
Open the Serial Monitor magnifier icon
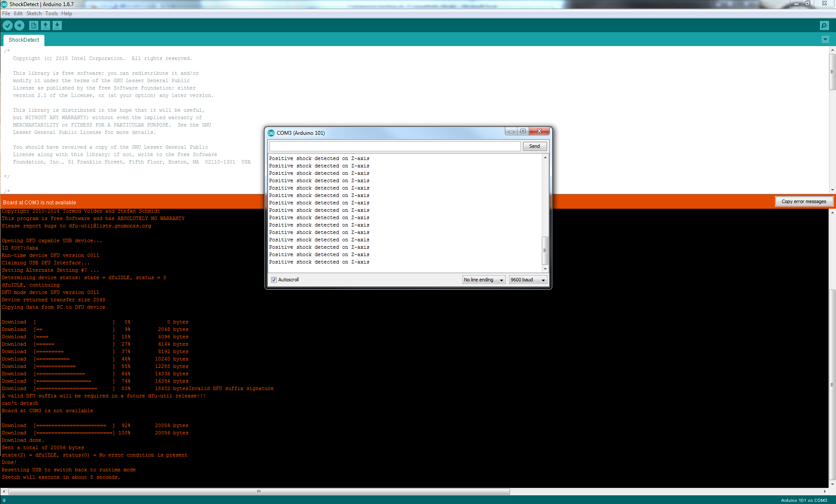824,26
